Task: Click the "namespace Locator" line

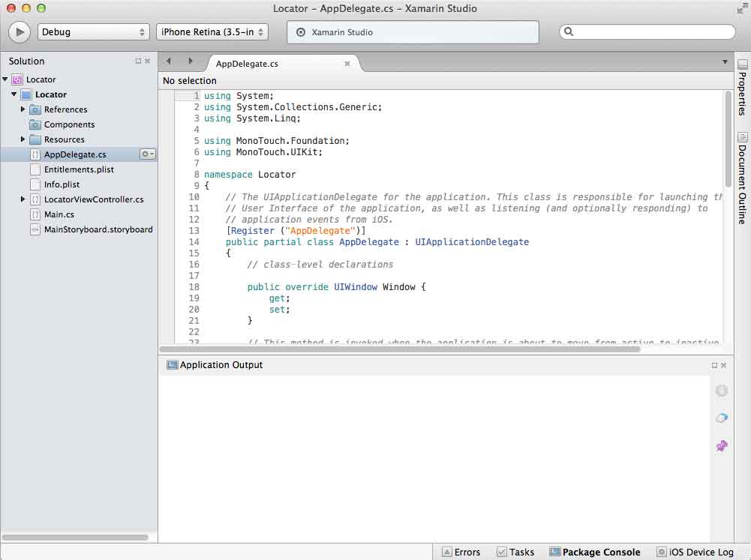Action: click(250, 174)
